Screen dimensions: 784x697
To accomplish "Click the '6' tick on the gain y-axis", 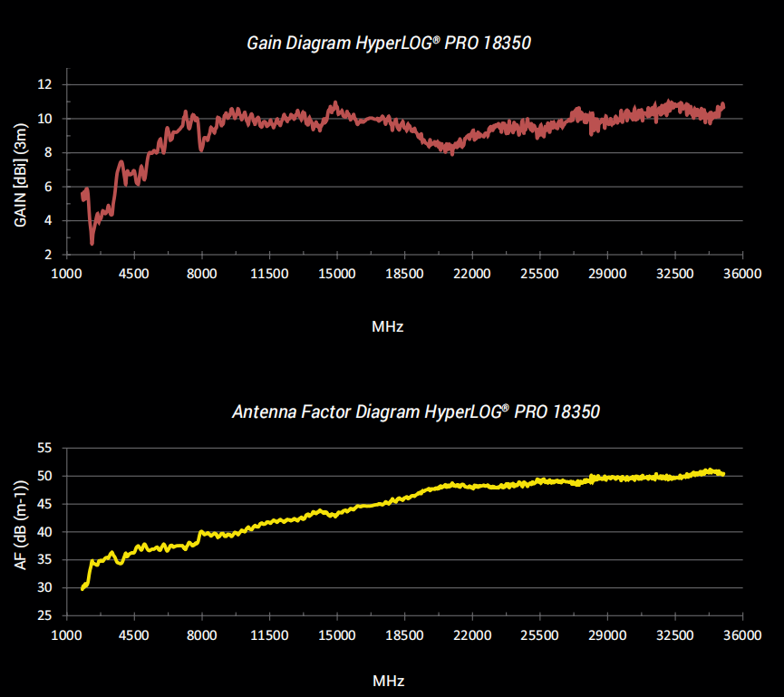I will point(49,187).
